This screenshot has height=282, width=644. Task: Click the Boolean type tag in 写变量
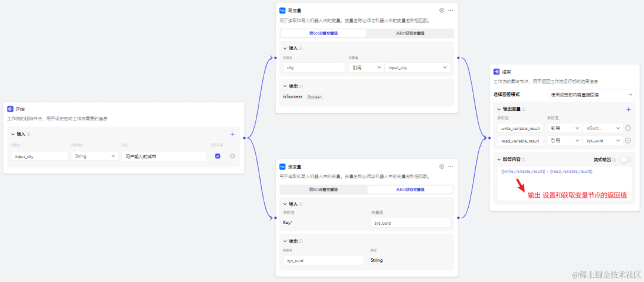coord(315,97)
